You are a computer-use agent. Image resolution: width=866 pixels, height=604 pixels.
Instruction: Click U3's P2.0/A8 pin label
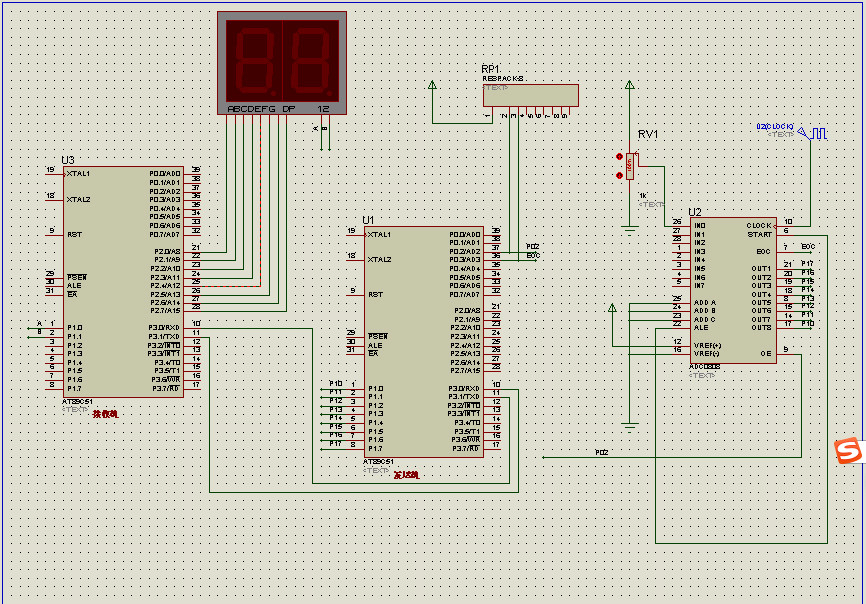click(x=167, y=252)
